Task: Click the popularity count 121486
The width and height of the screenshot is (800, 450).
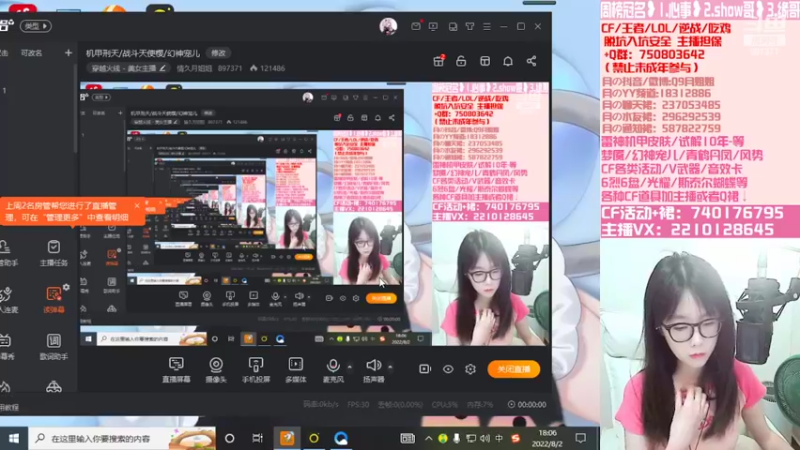Action: tap(267, 68)
